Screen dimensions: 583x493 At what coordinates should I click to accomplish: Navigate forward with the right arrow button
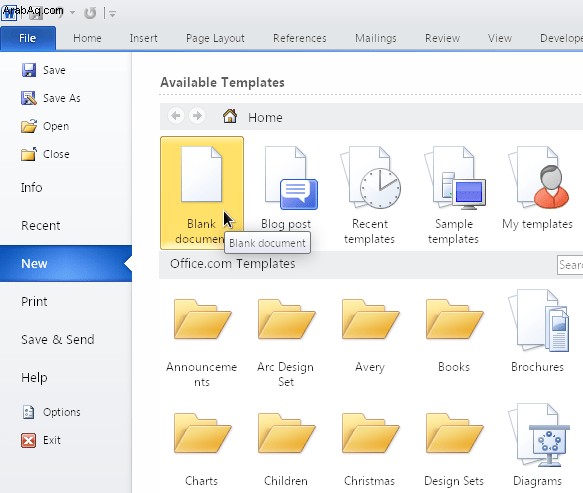197,116
